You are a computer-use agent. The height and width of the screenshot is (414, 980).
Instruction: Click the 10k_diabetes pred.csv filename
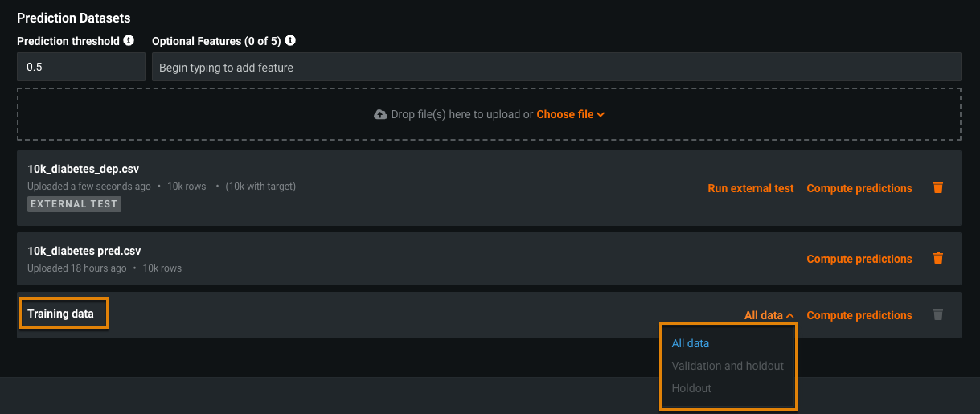click(84, 251)
